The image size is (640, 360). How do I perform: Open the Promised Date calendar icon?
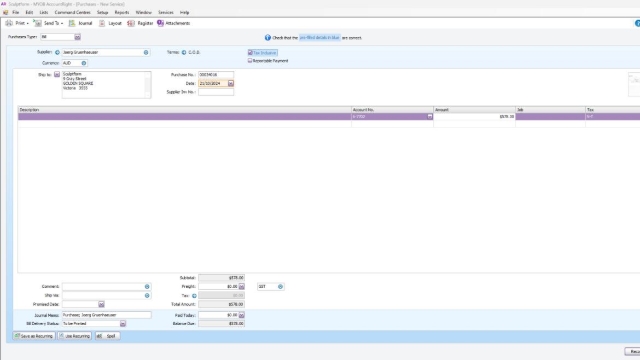point(101,304)
